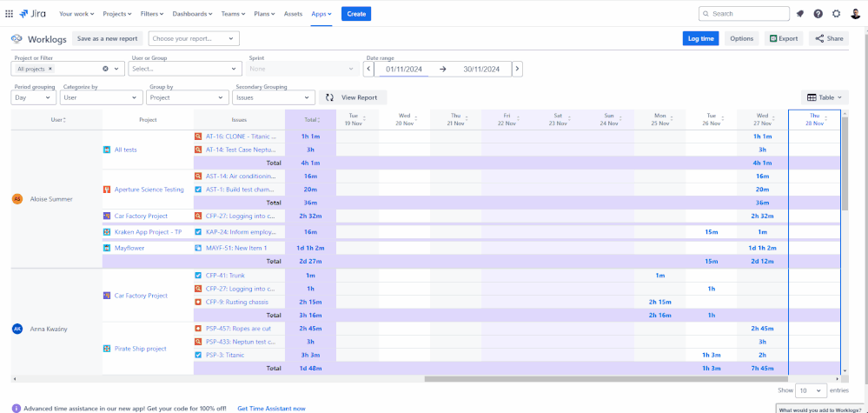Open the Secondary Grouping Issues dropdown
Image resolution: width=868 pixels, height=413 pixels.
coord(274,97)
